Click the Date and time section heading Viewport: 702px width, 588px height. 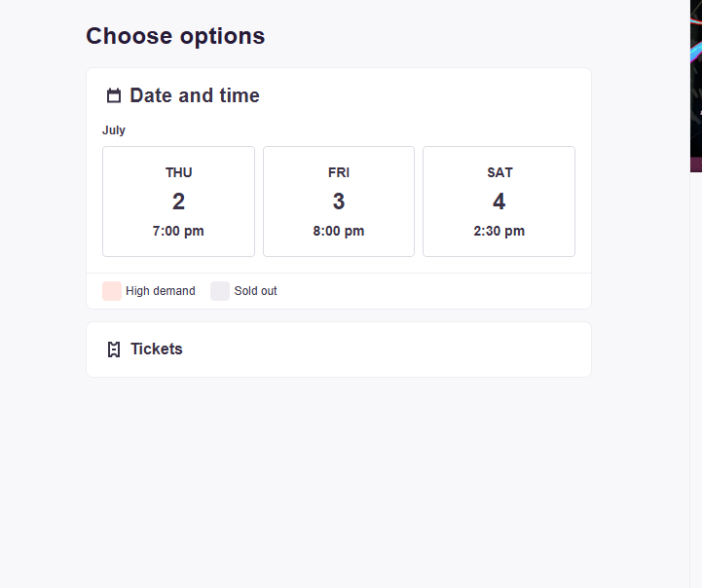(x=195, y=95)
